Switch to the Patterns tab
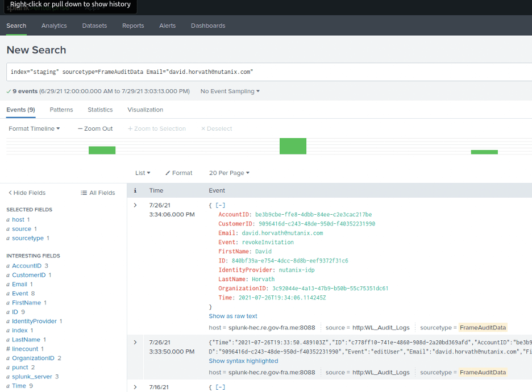532x392 pixels. (x=61, y=110)
